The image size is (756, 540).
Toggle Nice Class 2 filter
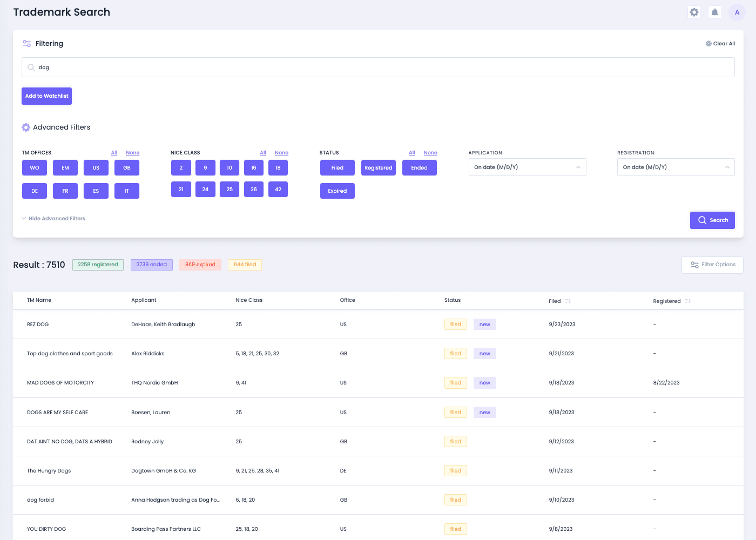click(x=181, y=168)
